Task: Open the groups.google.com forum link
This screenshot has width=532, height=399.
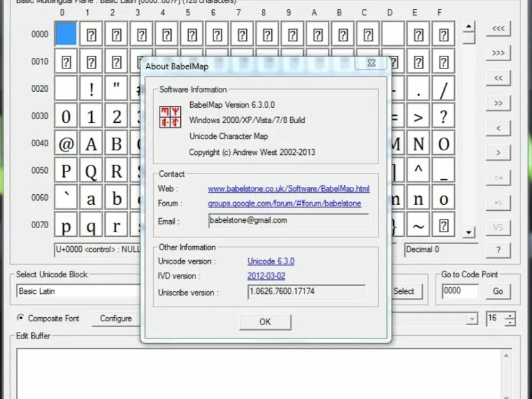Action: [x=285, y=203]
